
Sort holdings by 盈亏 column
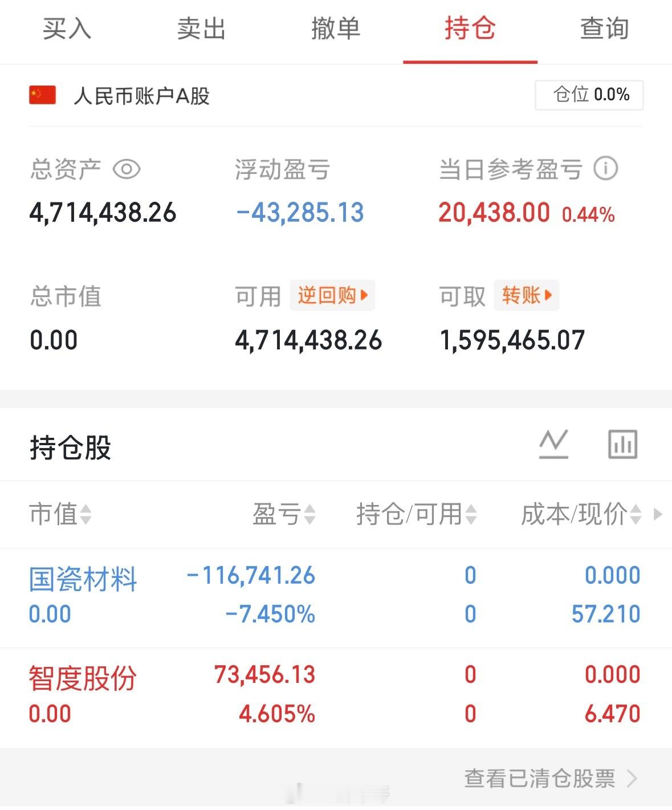click(x=284, y=514)
